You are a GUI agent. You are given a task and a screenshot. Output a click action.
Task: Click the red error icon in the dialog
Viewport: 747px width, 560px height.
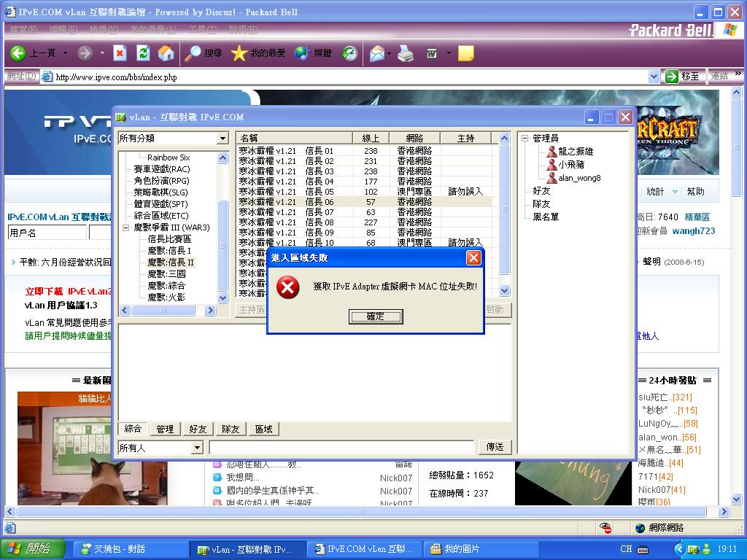coord(288,287)
